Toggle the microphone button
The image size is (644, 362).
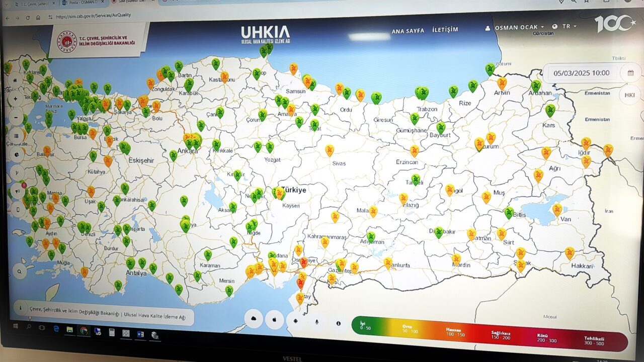(x=317, y=322)
